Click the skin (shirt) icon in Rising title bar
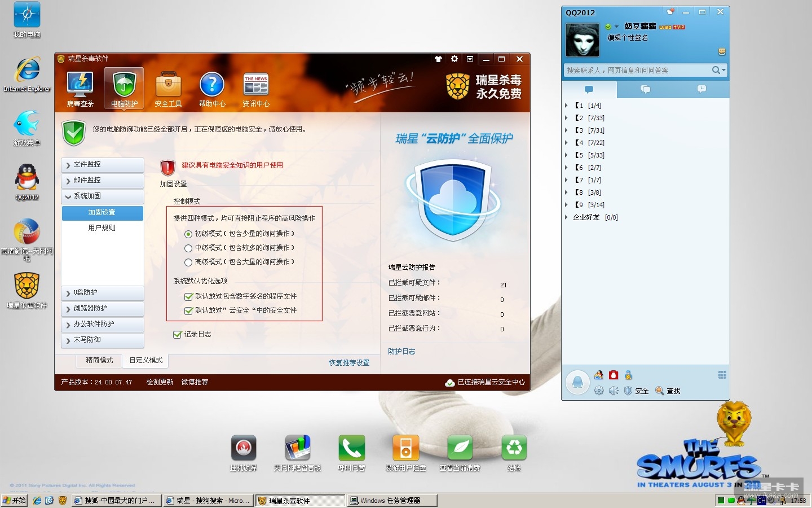 click(438, 59)
